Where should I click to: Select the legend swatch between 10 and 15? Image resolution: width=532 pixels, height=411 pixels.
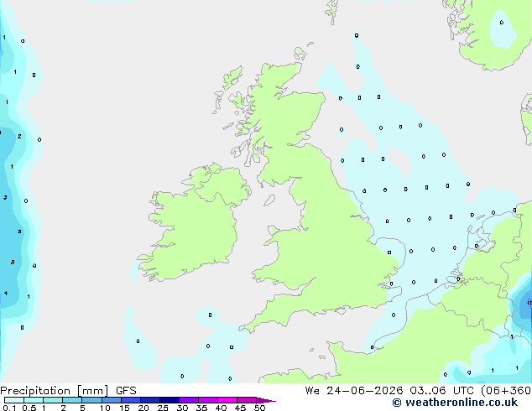[x=111, y=400]
